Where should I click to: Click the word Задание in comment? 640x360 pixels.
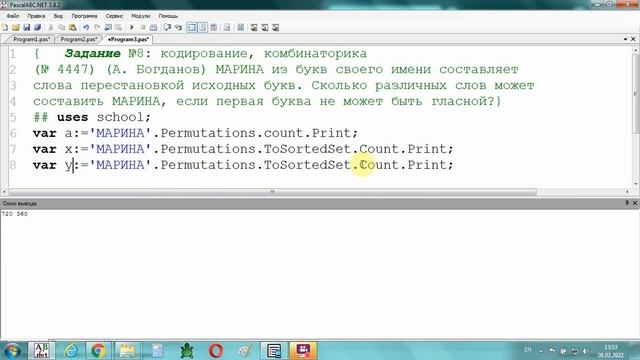[x=93, y=53]
